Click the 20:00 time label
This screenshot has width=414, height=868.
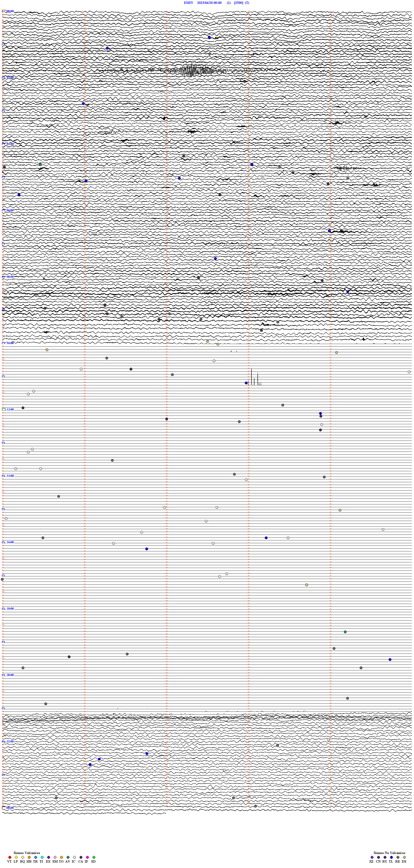pos(10,675)
